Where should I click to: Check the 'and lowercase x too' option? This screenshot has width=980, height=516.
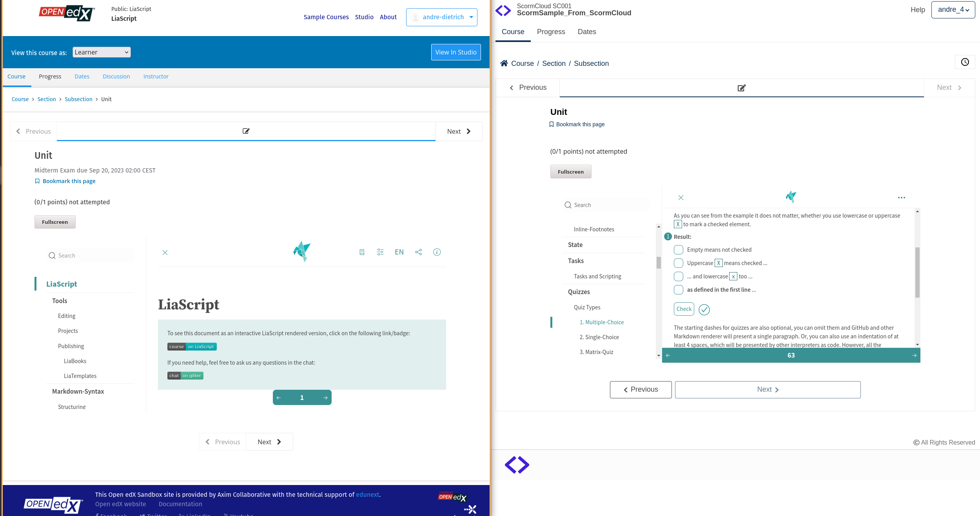678,276
